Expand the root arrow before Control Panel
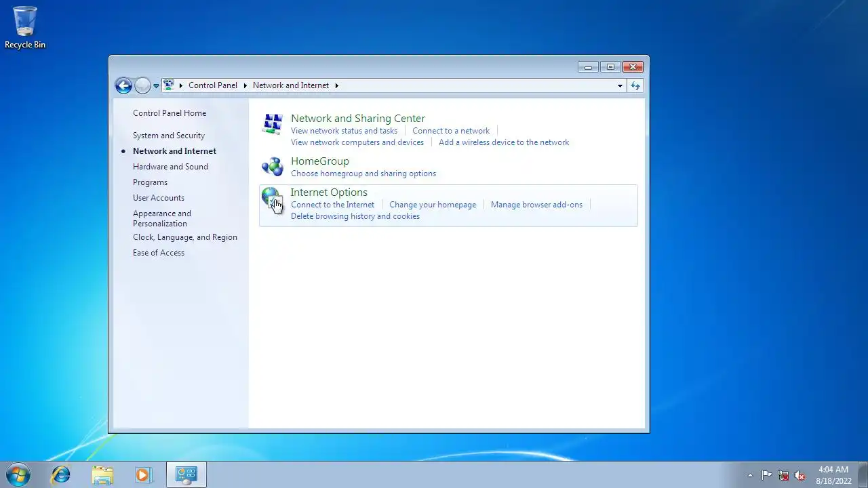Viewport: 868px width, 488px height. pyautogui.click(x=181, y=85)
